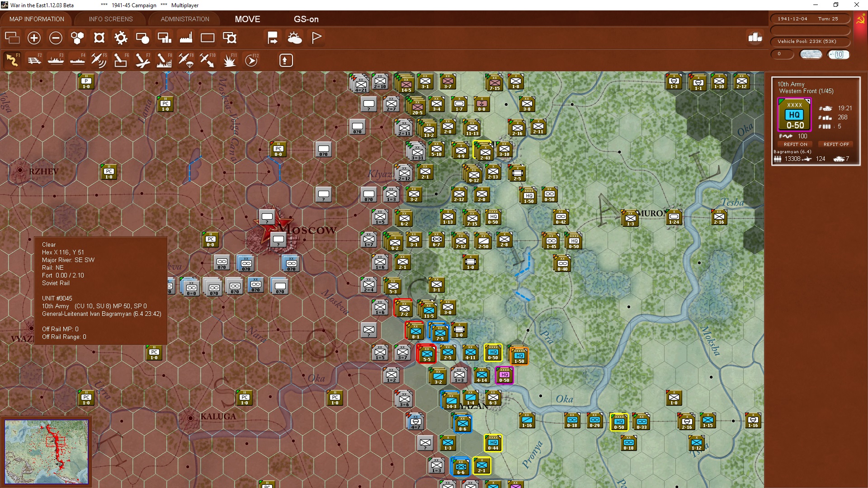The width and height of the screenshot is (868, 488).
Task: Select F6 bomb unit icon
Action: (121, 60)
